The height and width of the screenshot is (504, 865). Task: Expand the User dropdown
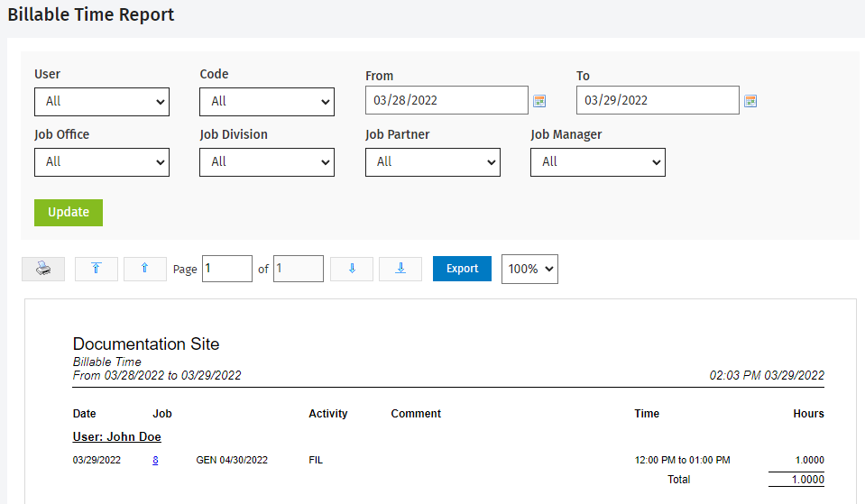tap(102, 102)
